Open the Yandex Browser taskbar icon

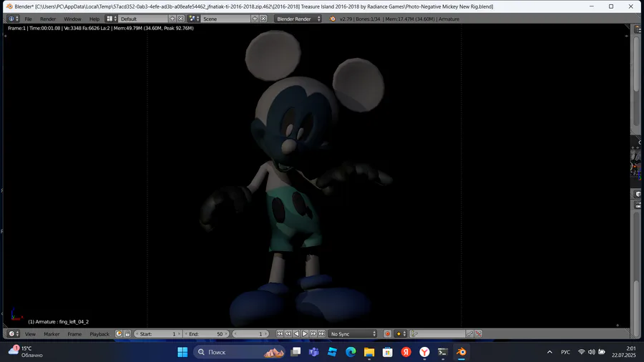point(424,352)
